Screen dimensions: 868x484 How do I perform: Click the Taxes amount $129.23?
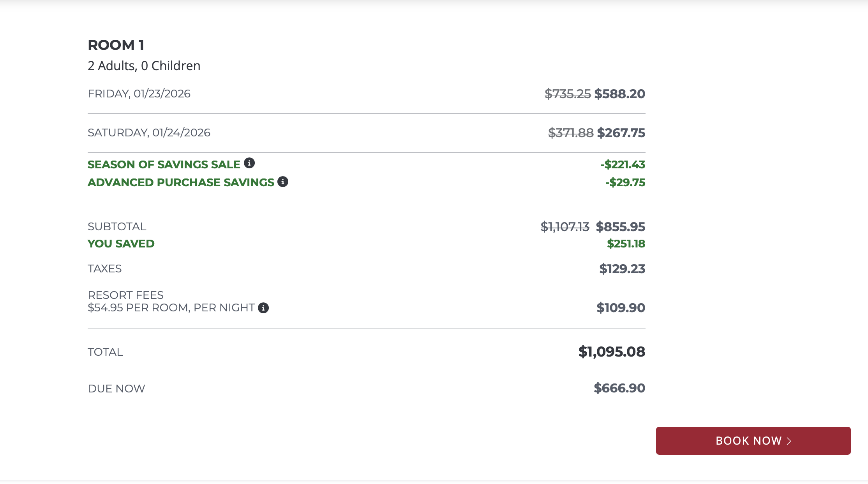[x=622, y=269]
